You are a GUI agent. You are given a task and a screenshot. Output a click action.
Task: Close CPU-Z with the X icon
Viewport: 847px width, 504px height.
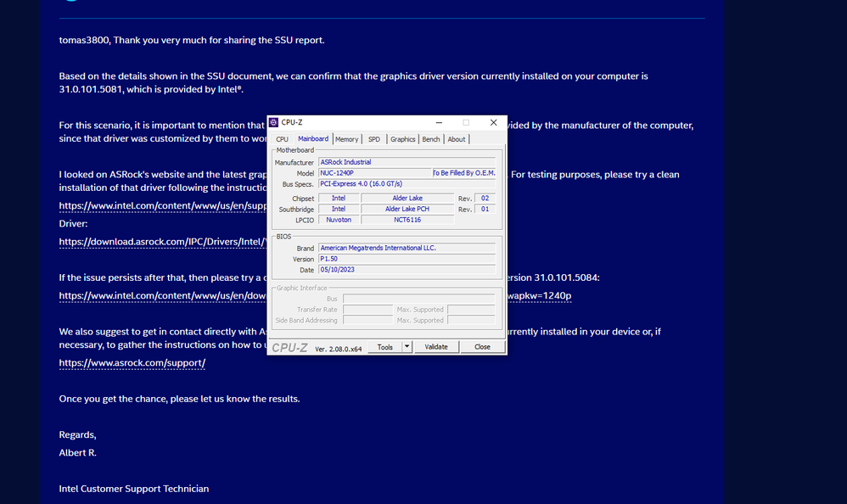[493, 123]
